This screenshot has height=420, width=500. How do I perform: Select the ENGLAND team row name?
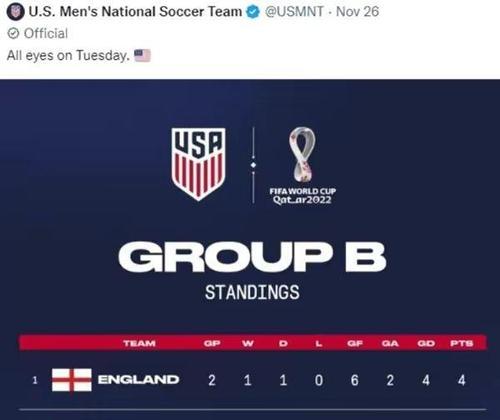coord(139,380)
